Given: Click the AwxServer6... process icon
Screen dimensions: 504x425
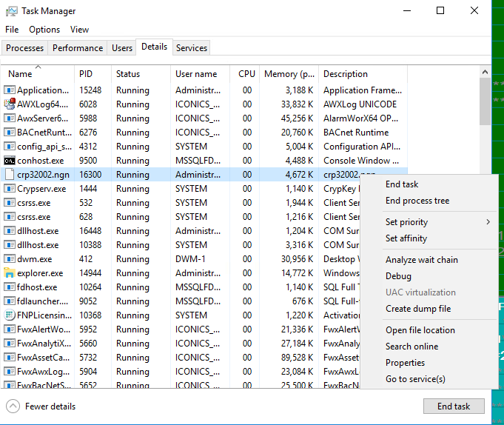Looking at the screenshot, I should point(10,118).
